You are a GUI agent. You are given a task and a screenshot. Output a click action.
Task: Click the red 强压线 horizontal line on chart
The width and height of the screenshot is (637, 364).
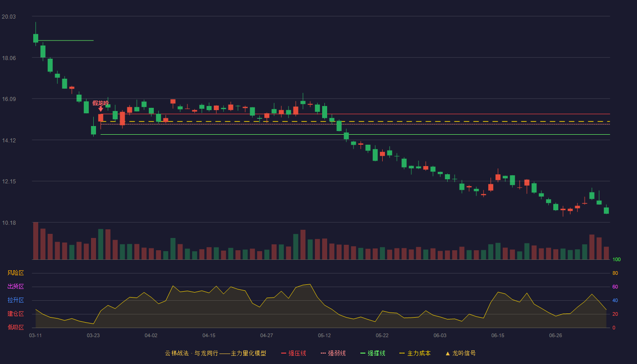tap(355, 114)
